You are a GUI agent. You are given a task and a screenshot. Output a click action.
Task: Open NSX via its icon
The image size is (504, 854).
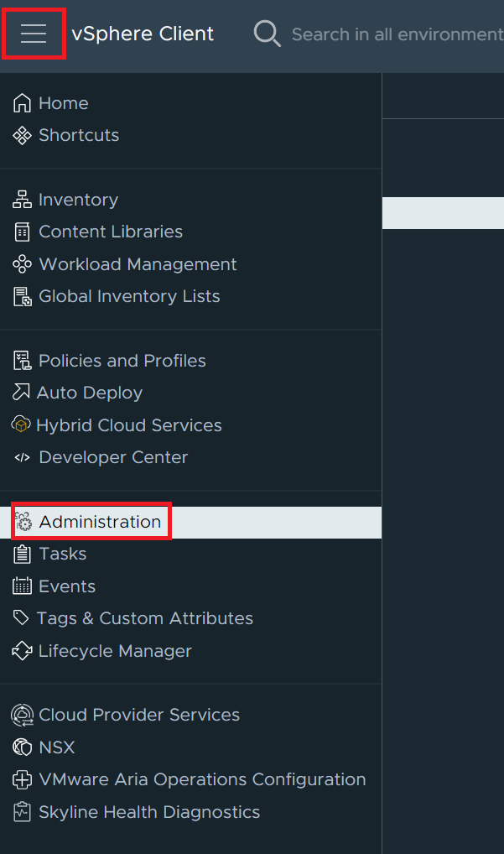21,747
